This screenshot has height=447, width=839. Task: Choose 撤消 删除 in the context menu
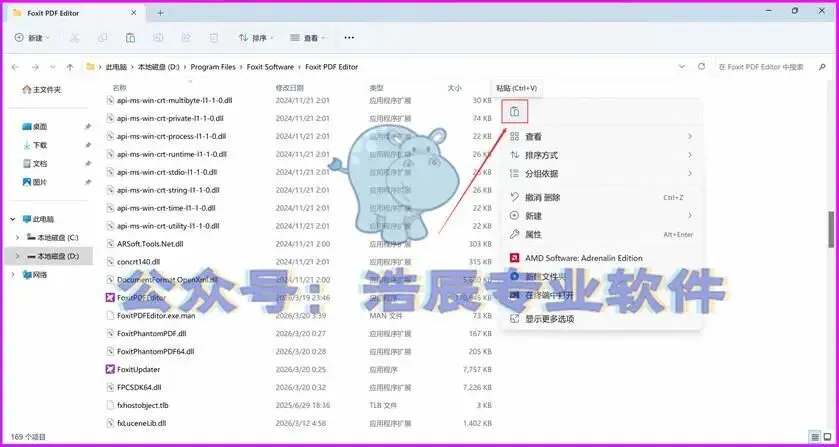[601, 198]
